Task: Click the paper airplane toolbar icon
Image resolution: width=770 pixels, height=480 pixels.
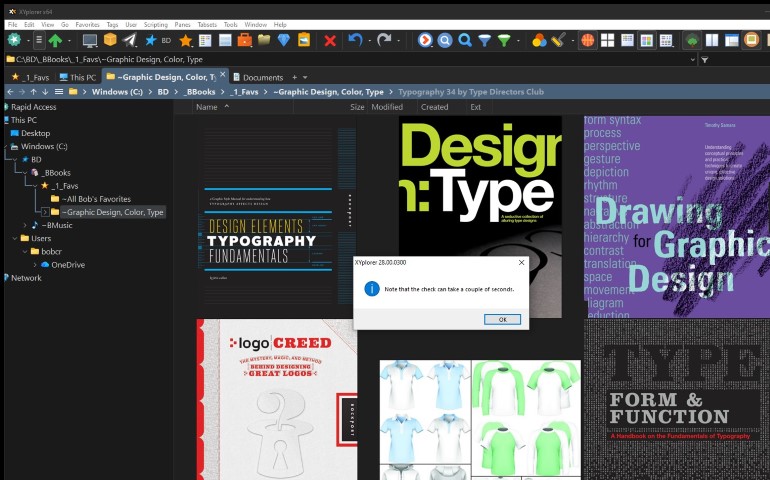Action: click(x=130, y=41)
